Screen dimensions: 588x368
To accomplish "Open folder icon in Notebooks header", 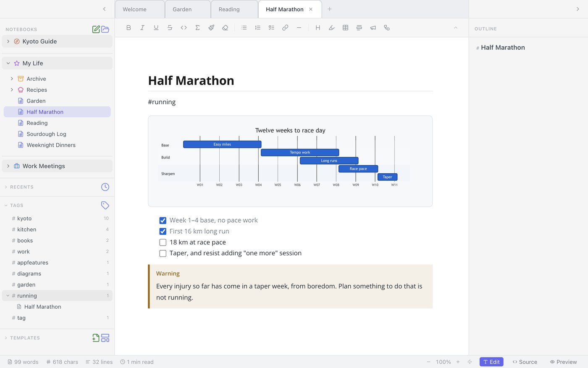I will pyautogui.click(x=105, y=29).
